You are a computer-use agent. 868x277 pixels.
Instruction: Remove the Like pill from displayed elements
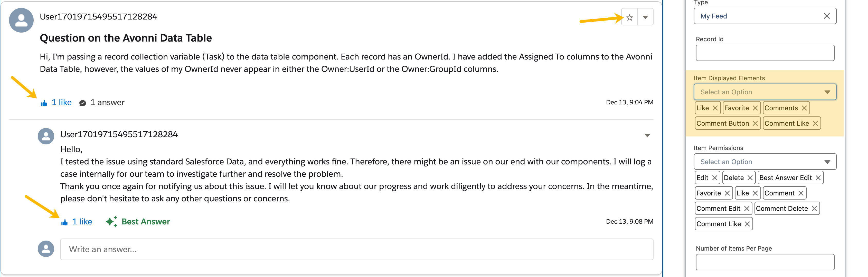click(x=715, y=108)
